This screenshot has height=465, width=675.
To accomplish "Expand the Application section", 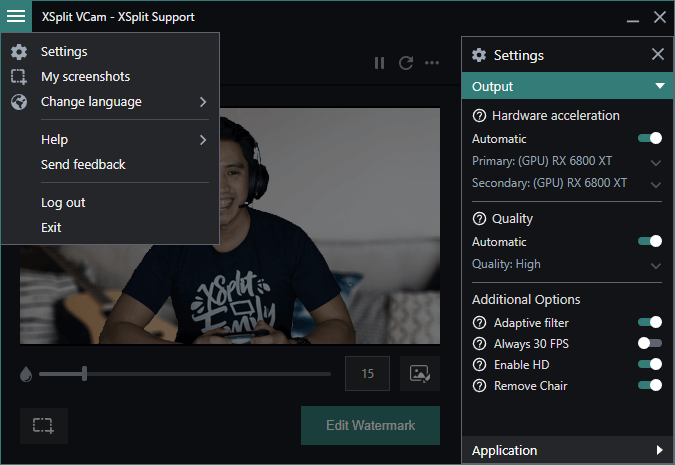I will (567, 450).
